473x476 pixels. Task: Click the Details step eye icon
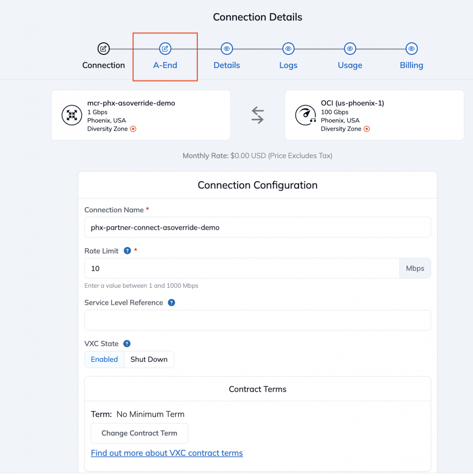(227, 48)
